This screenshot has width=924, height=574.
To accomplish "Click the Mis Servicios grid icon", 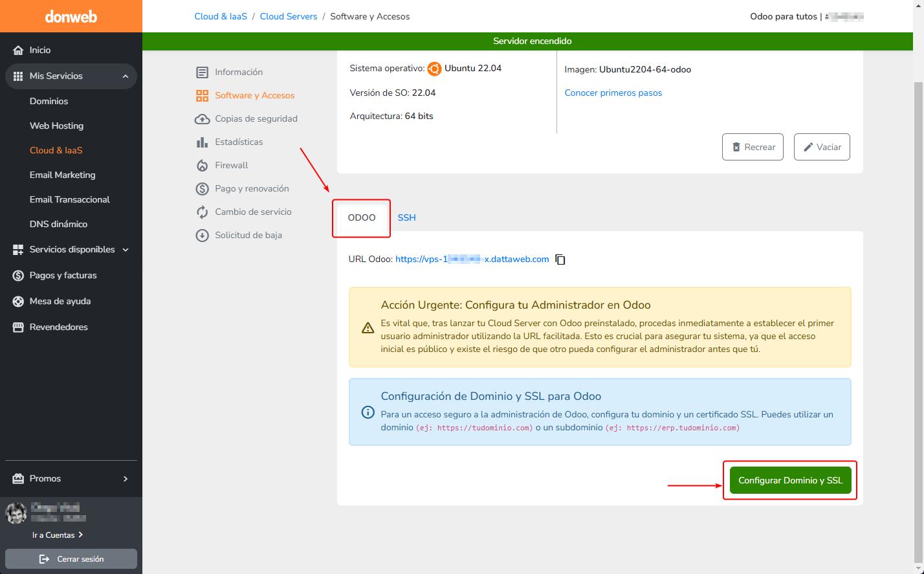I will point(18,76).
